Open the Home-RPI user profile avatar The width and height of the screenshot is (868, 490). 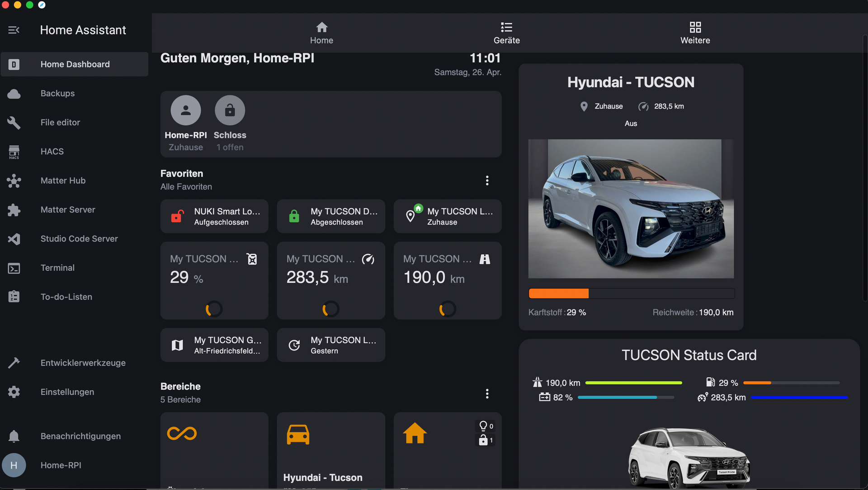14,465
